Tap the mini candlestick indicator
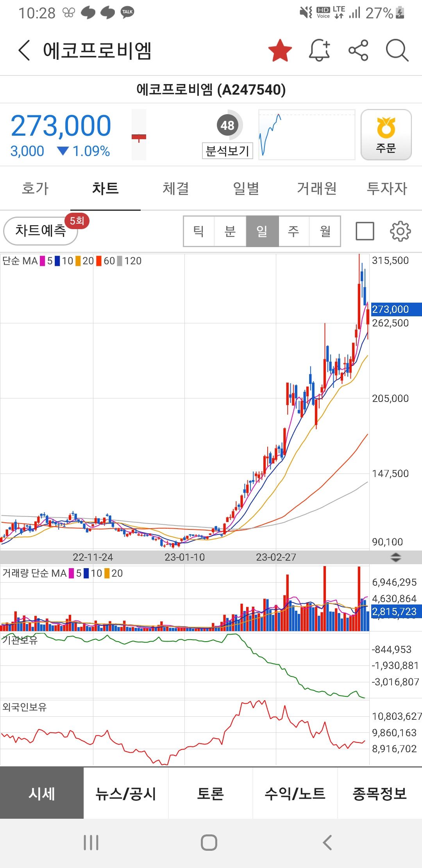Viewport: 422px width, 868px height. 139,135
